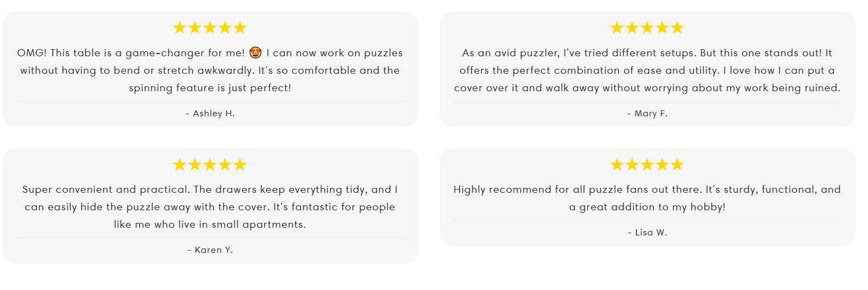The width and height of the screenshot is (868, 290).
Task: Click the 'Super convenient and practical' review text
Action: 210,207
